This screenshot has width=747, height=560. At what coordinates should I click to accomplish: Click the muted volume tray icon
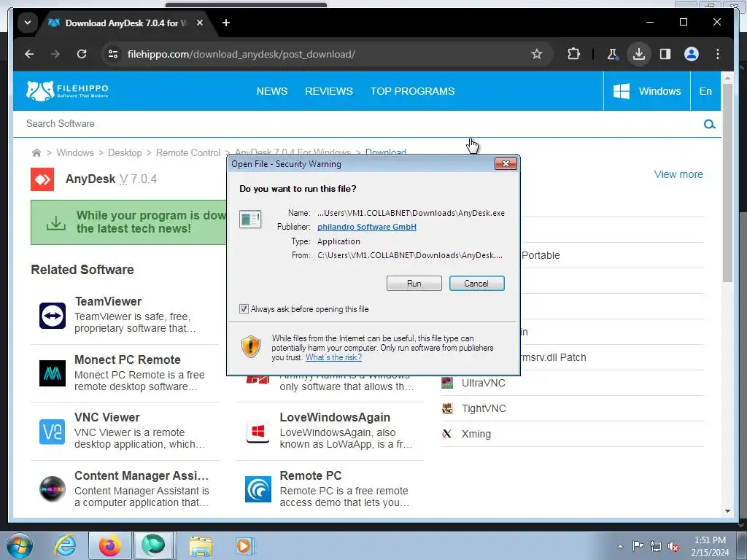673,546
